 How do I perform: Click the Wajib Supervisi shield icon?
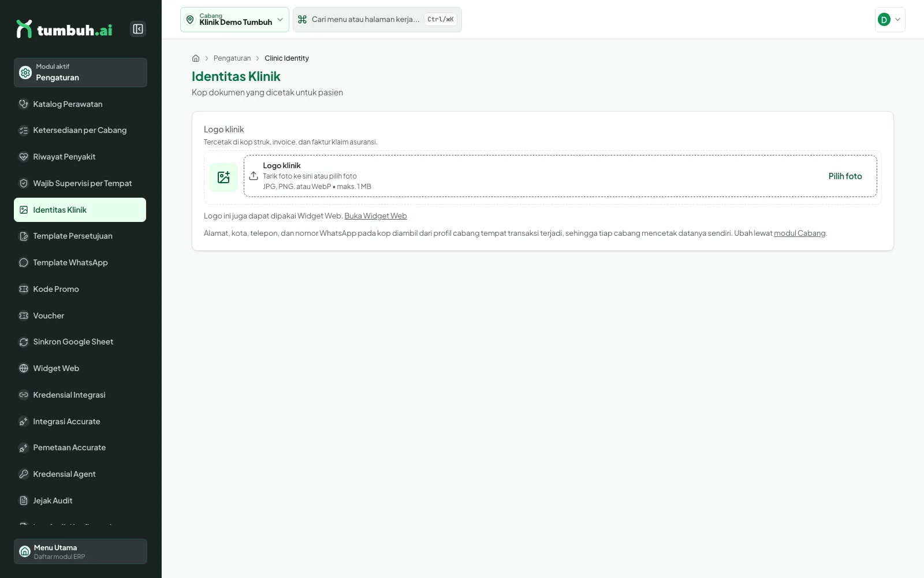[24, 183]
